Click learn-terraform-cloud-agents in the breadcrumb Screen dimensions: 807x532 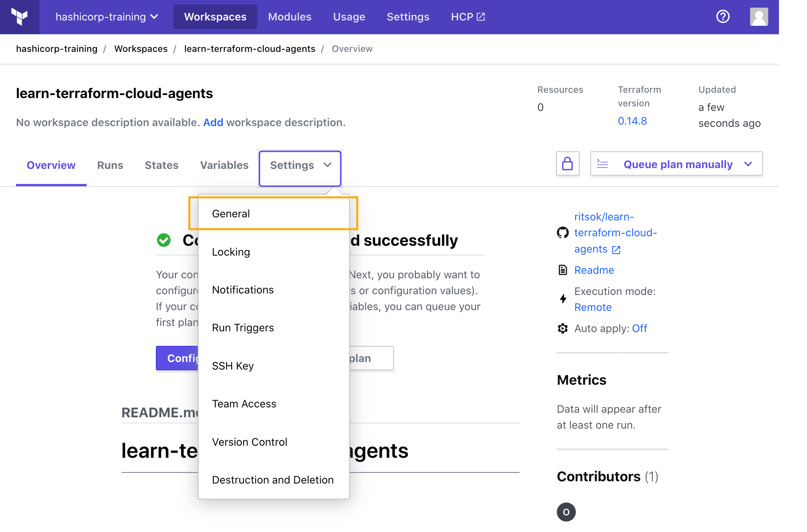(x=250, y=48)
